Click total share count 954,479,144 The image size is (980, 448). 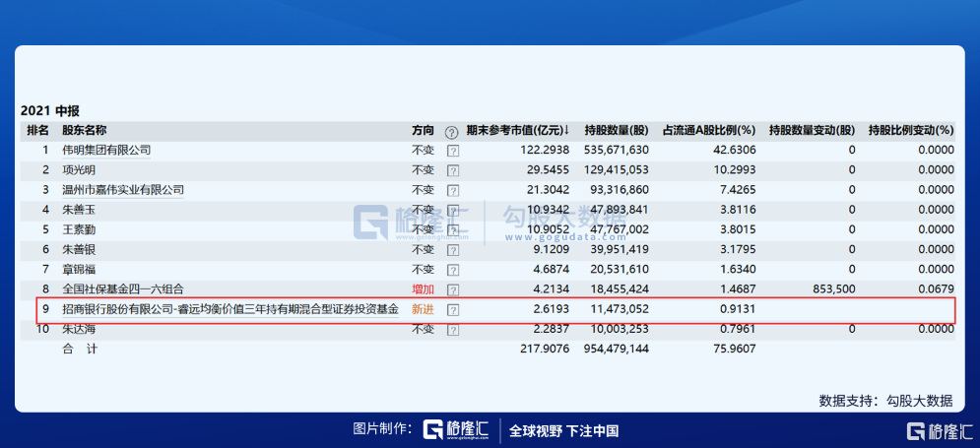point(617,349)
